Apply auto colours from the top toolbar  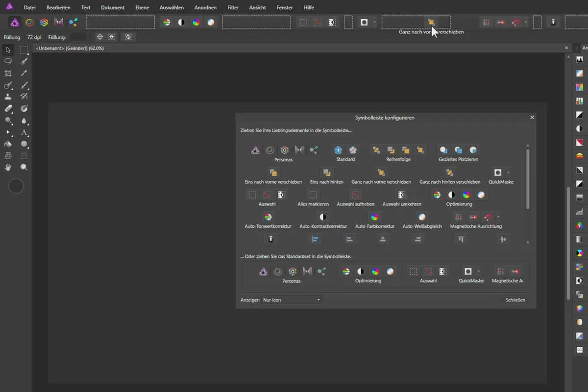(196, 23)
